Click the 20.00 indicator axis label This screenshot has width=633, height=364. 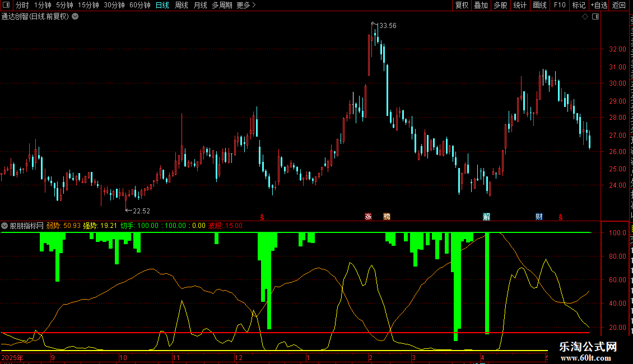[617, 327]
